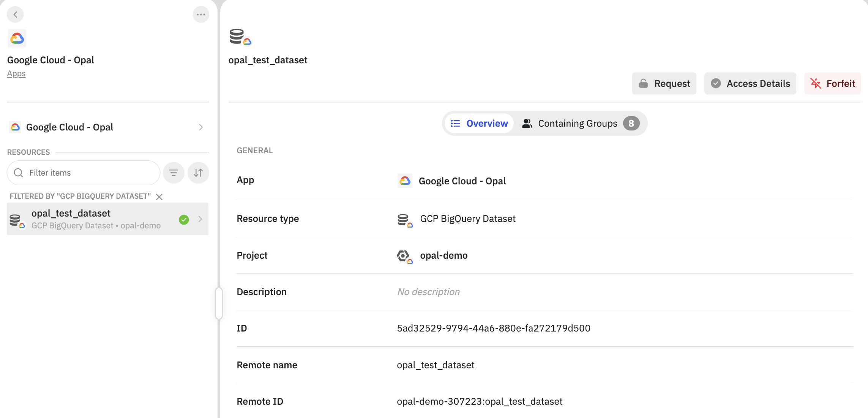Click the dataset icon in the opal_test_dataset row
868x418 pixels.
click(17, 221)
